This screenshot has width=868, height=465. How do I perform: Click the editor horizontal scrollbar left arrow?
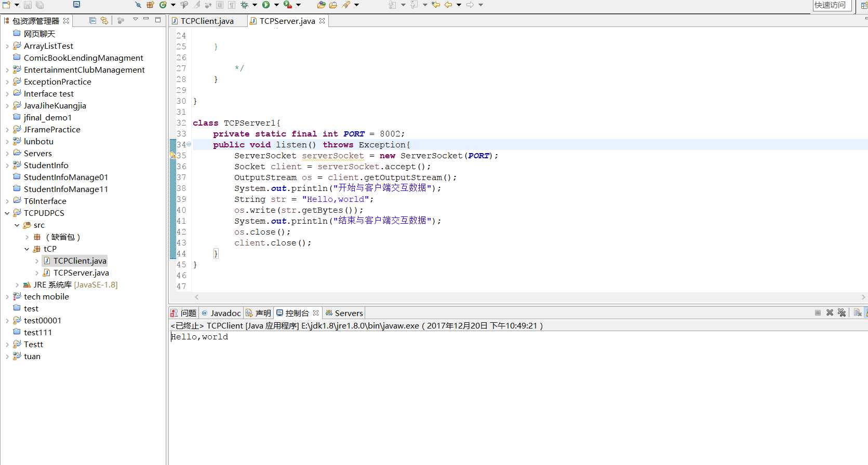pos(197,297)
